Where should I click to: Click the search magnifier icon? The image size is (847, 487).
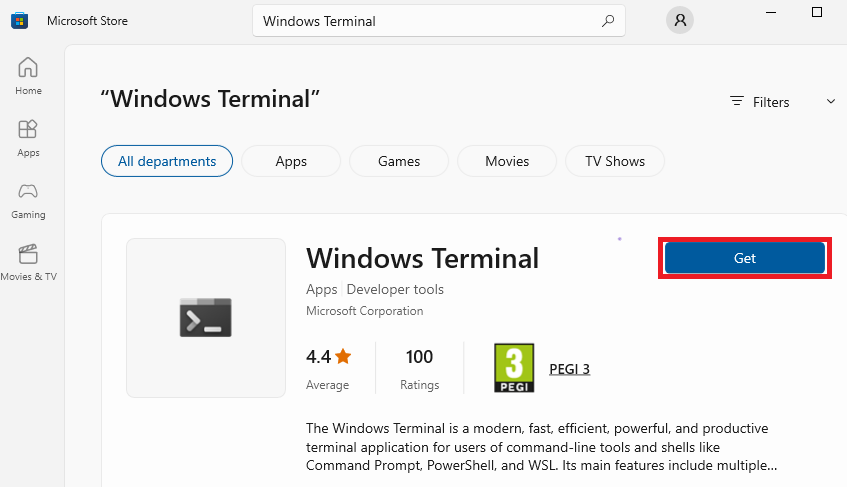point(607,20)
